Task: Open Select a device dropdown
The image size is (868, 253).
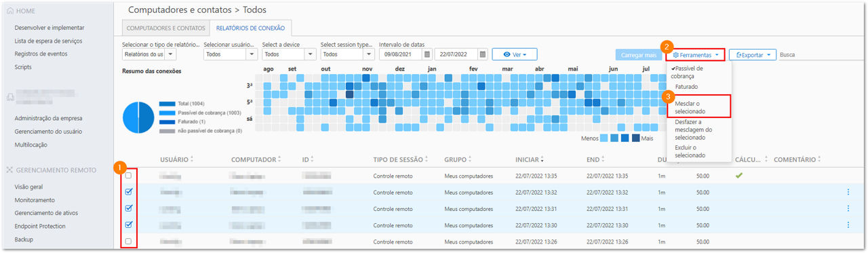Action: pyautogui.click(x=289, y=54)
